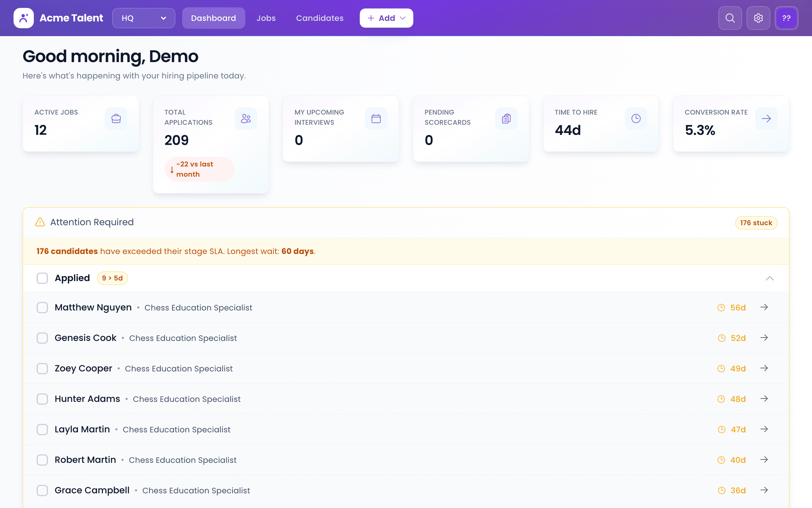Click the people icon on Total Applications

pos(246,119)
